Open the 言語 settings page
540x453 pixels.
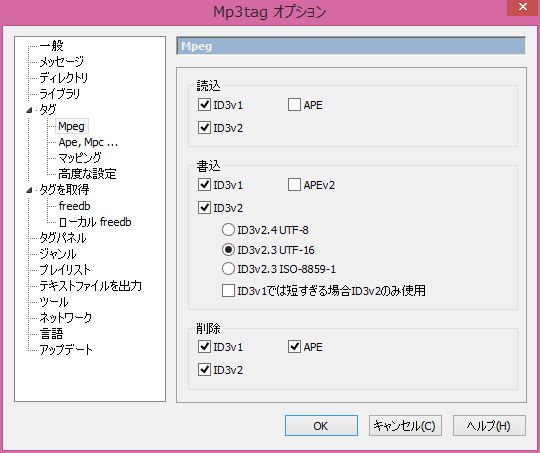pyautogui.click(x=52, y=333)
